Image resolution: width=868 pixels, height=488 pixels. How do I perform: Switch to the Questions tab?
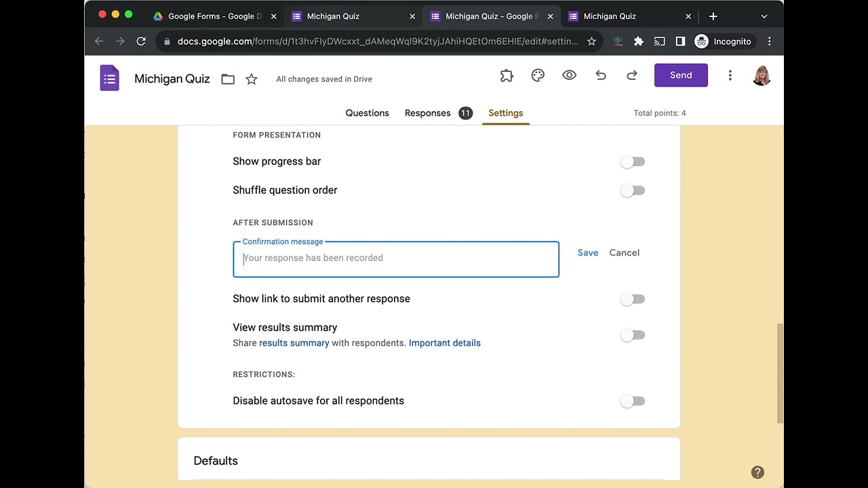367,113
